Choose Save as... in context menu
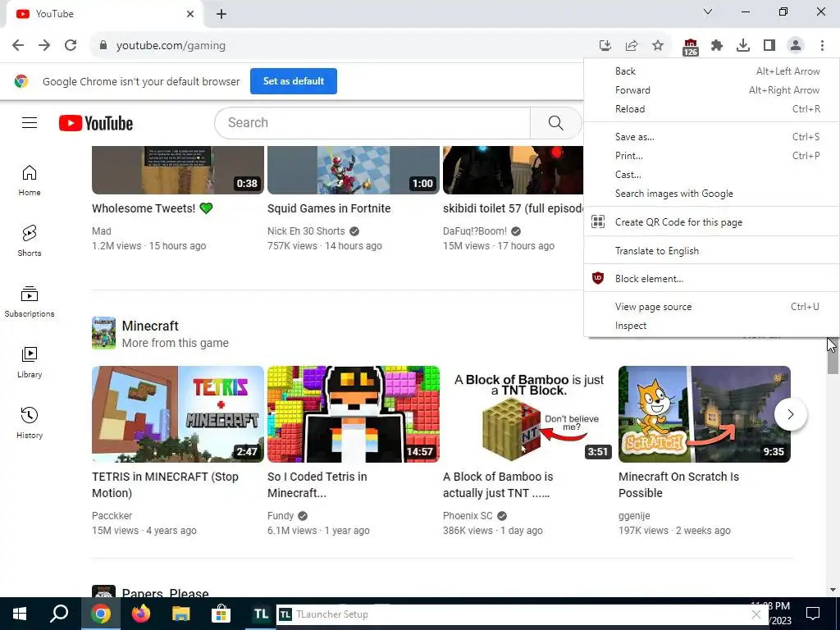The width and height of the screenshot is (840, 630). pyautogui.click(x=712, y=137)
